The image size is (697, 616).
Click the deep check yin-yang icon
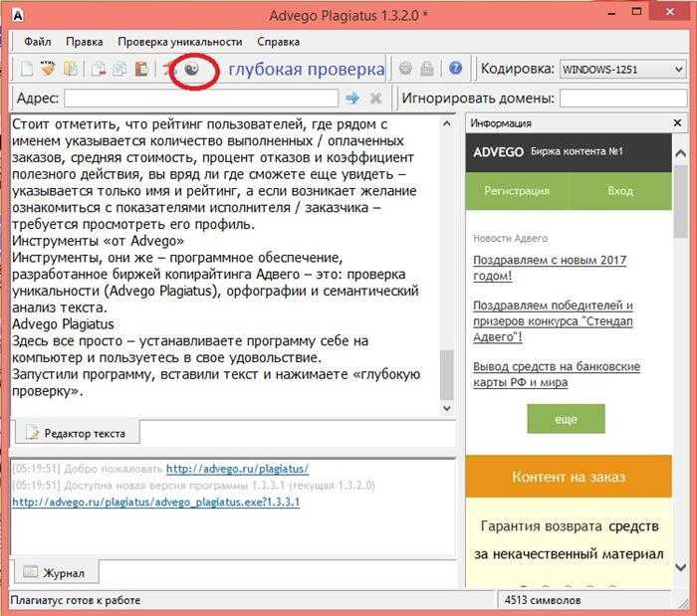coord(192,69)
